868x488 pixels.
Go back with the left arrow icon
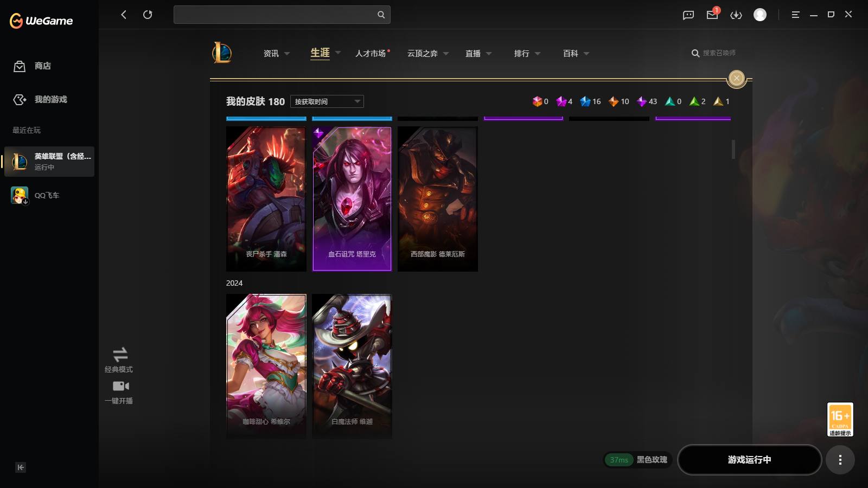click(x=124, y=15)
